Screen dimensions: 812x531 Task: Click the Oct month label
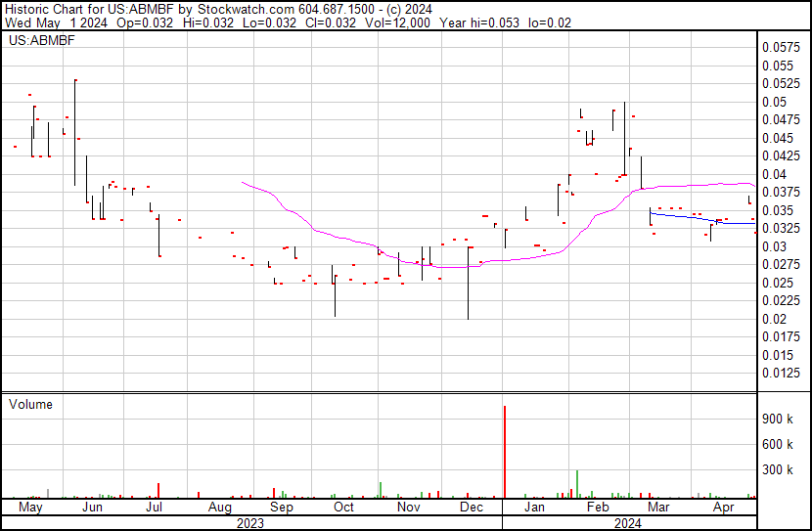click(x=343, y=508)
